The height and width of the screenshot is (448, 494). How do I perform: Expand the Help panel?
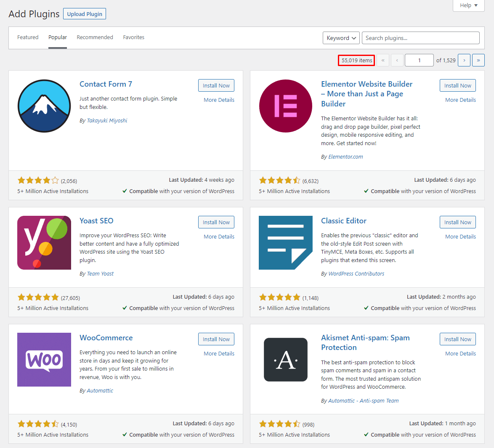(x=468, y=5)
